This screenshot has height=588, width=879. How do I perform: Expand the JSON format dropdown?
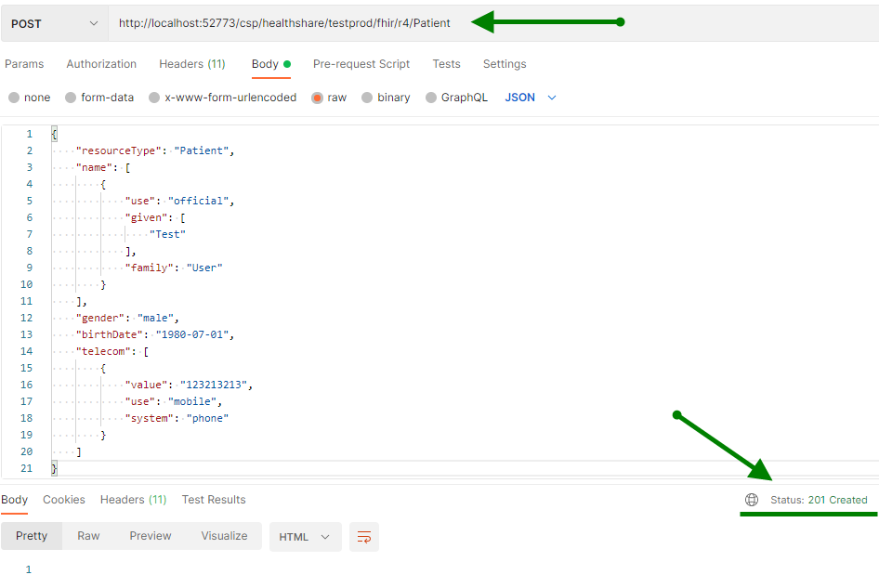[531, 98]
